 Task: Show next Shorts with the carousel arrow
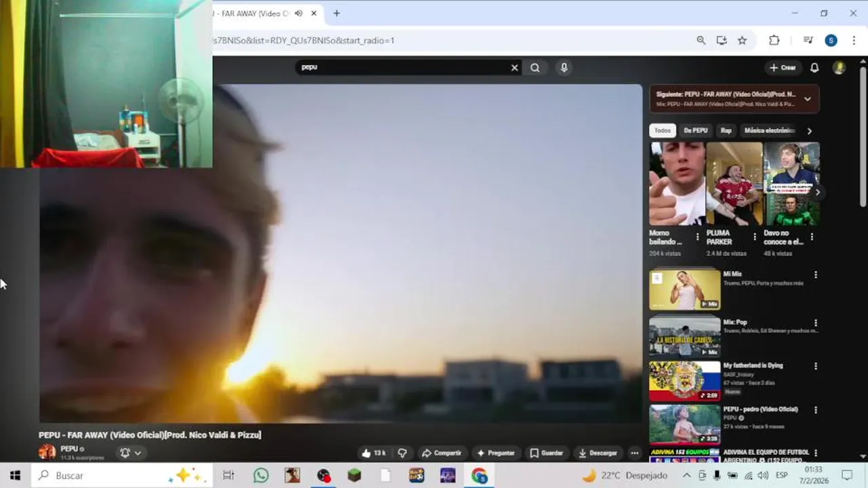click(817, 192)
